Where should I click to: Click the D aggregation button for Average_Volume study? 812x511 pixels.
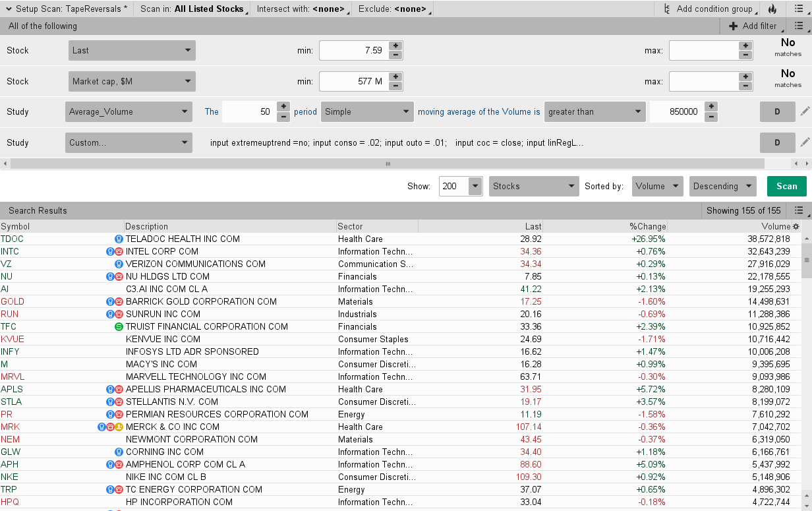[777, 111]
